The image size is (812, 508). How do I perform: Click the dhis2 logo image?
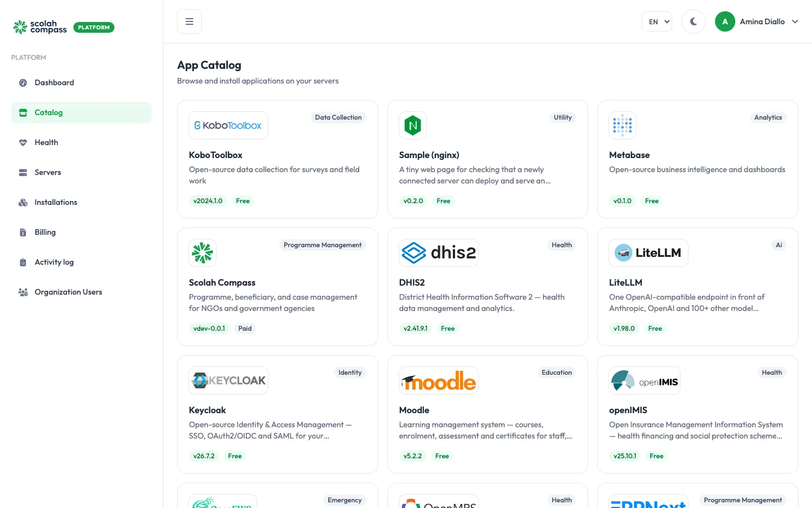[x=439, y=253]
